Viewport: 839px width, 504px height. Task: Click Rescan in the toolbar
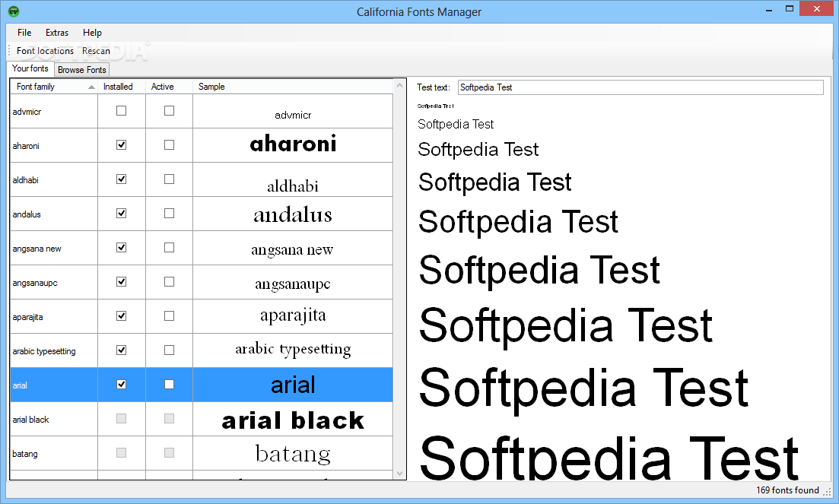tap(96, 51)
